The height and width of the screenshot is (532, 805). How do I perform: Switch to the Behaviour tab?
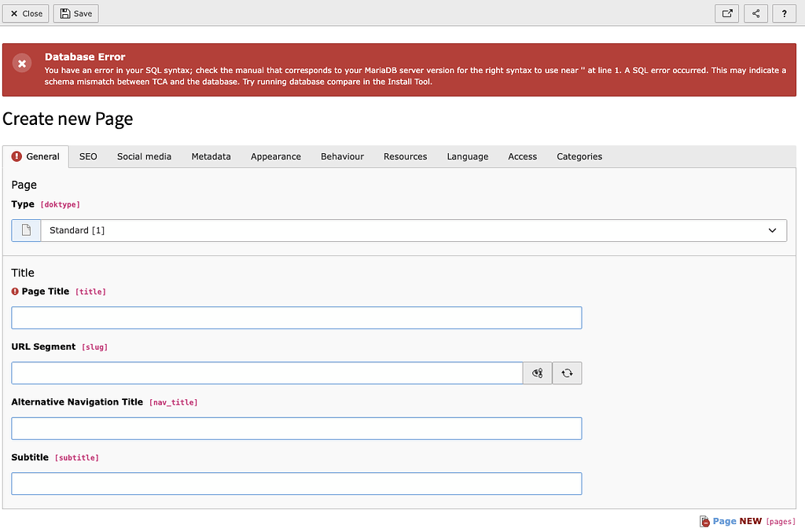[x=342, y=156]
